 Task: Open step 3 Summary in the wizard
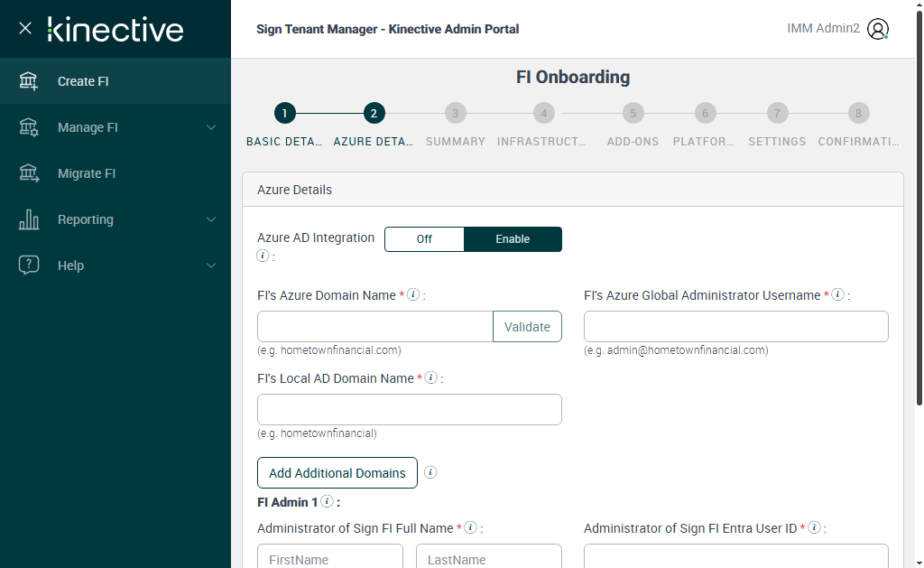tap(456, 114)
